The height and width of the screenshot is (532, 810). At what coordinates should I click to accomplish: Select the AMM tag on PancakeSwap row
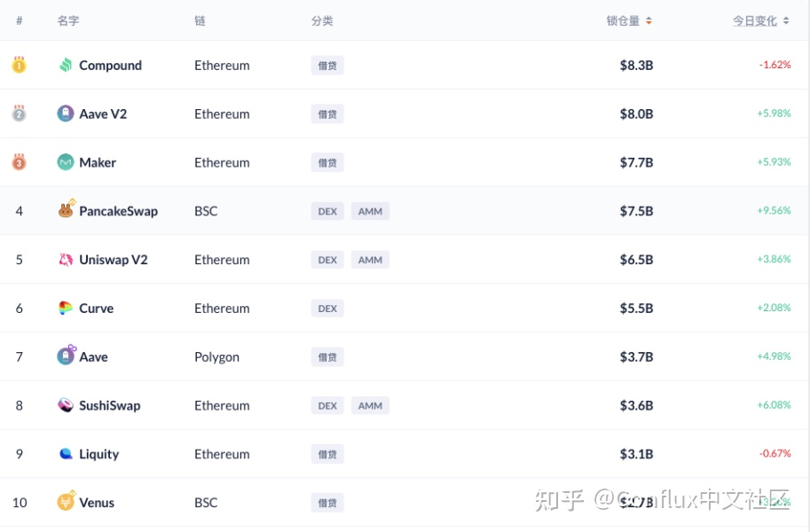click(x=370, y=211)
